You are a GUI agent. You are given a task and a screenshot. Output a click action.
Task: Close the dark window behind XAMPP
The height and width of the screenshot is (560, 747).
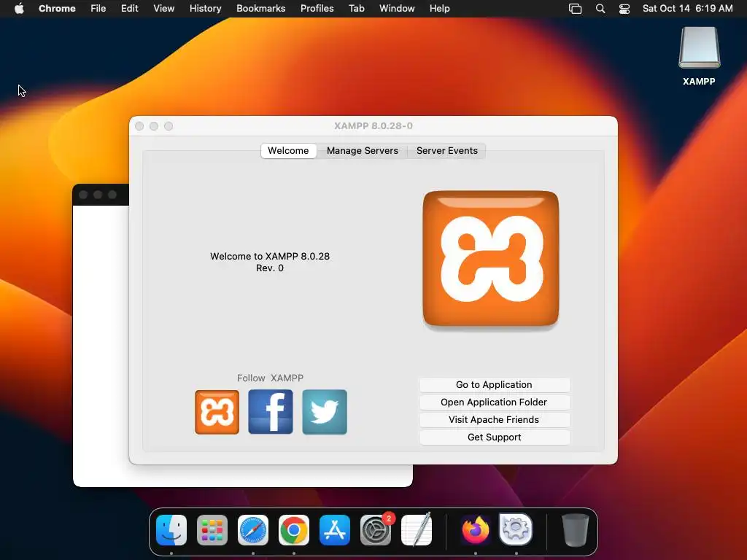[x=83, y=195]
